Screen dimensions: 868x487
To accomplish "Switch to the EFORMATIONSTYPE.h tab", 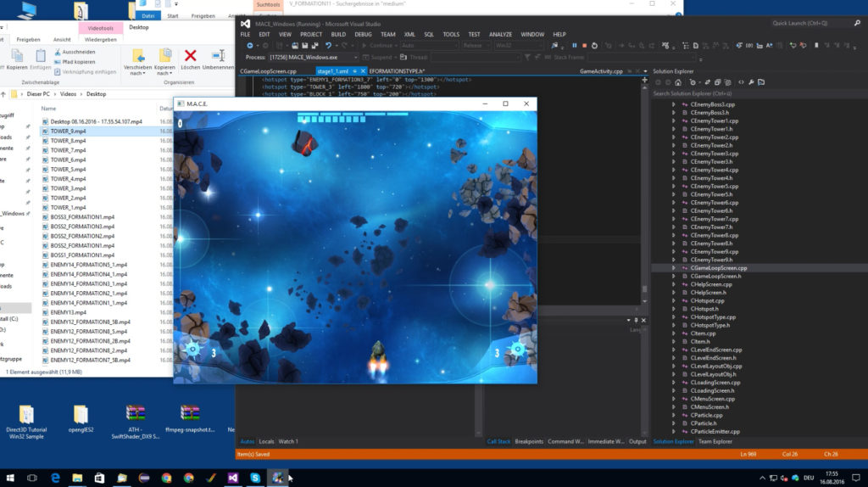I will pos(397,71).
